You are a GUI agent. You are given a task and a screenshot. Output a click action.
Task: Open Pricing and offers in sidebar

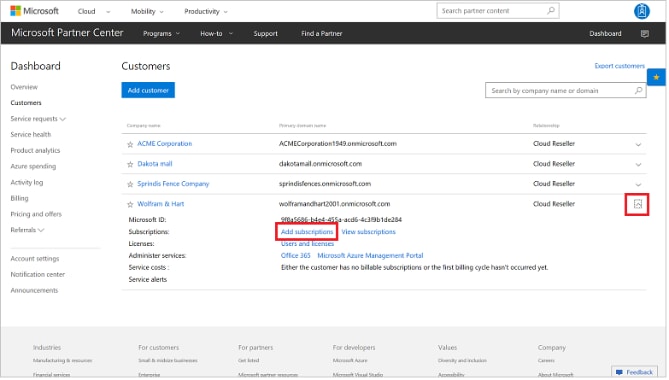pos(36,215)
